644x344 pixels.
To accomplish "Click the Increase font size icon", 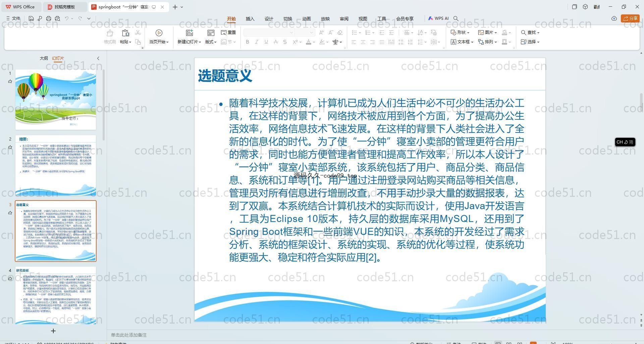I will [321, 33].
